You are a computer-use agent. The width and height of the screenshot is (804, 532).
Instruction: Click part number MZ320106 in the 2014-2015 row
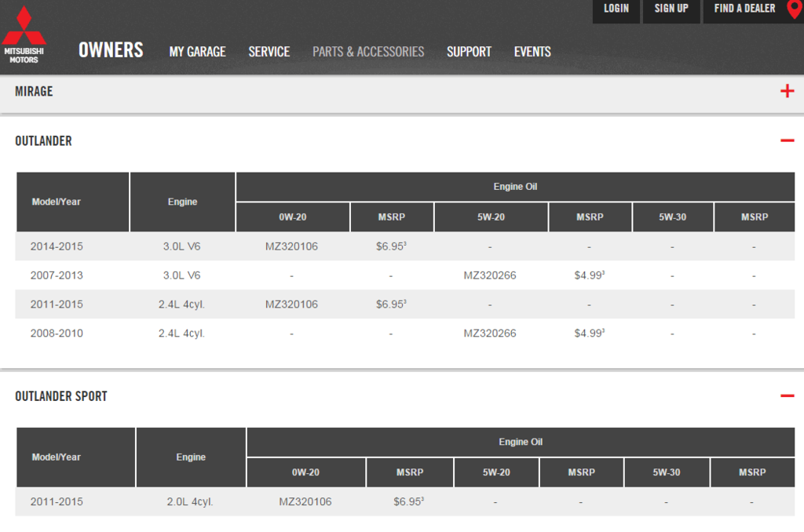(x=291, y=246)
